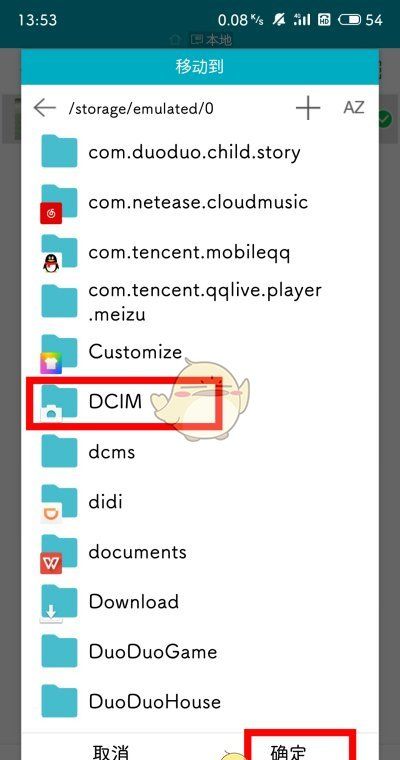The height and width of the screenshot is (760, 400).
Task: Select the Customize folder icon
Action: coord(59,353)
